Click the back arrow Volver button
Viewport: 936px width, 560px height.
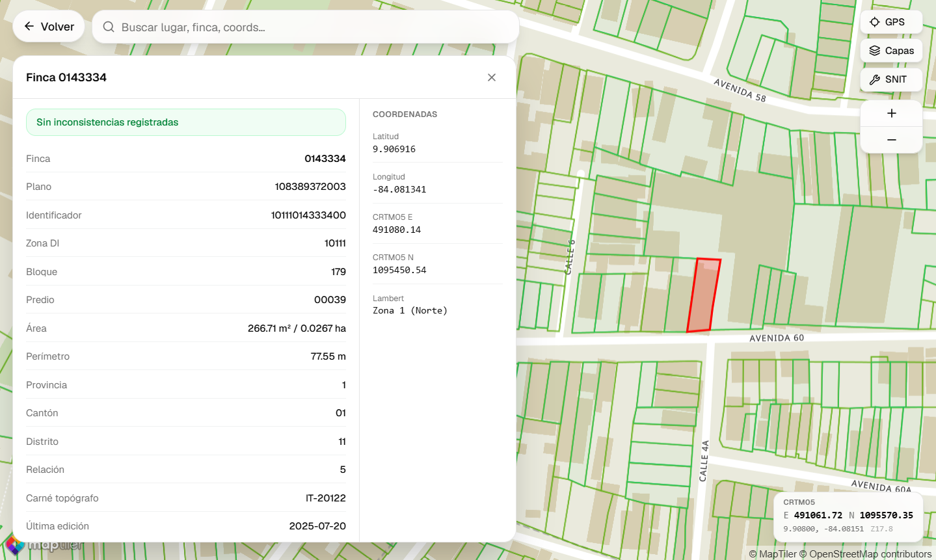coord(49,27)
